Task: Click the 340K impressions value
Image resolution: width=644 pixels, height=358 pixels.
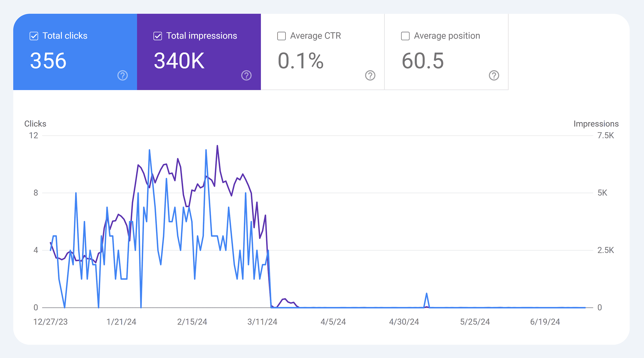Action: [178, 60]
